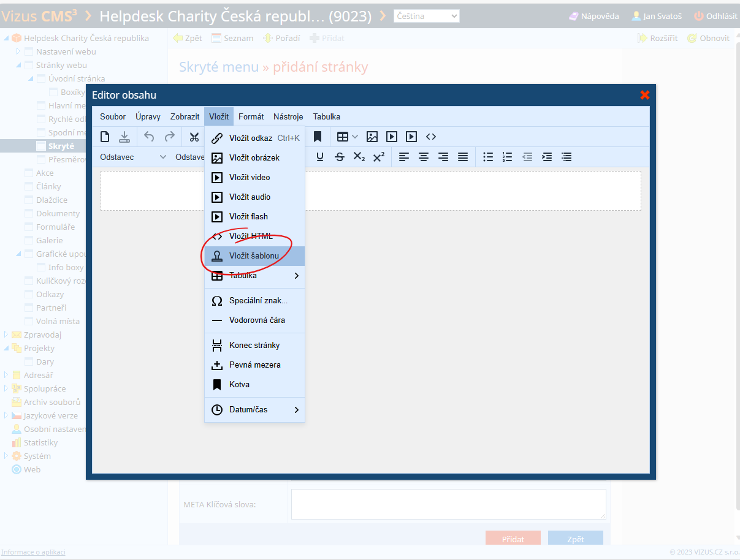Choose Kotva menu entry
Screen dimensions: 740x560
pos(254,385)
